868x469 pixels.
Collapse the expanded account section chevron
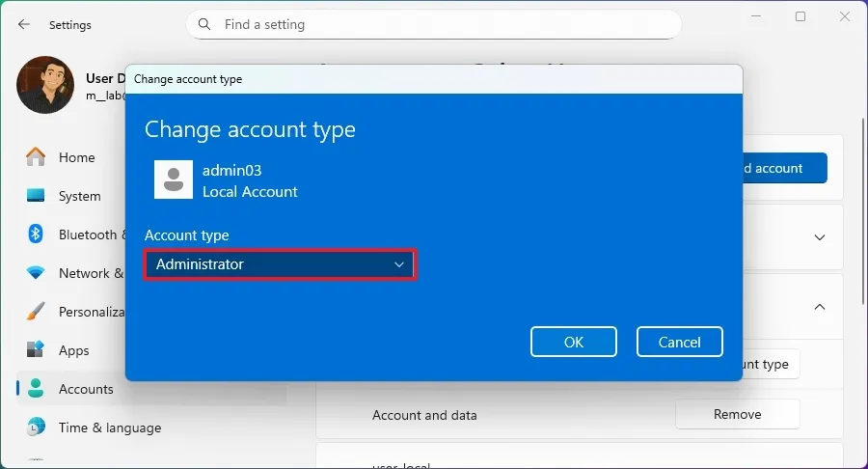(820, 307)
